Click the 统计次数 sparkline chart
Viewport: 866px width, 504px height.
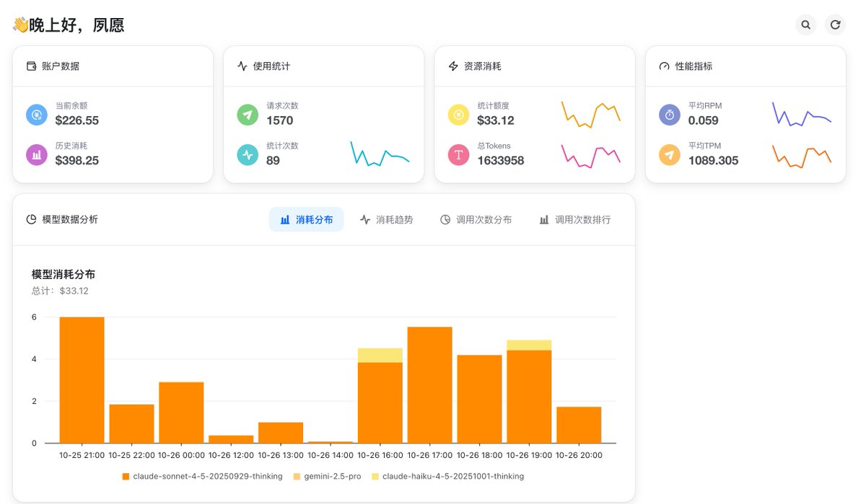point(380,154)
